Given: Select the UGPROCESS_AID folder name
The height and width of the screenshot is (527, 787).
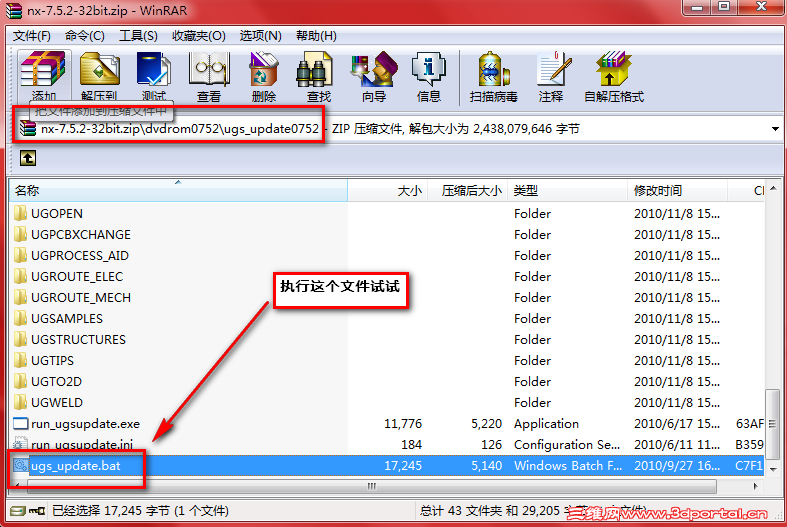Looking at the screenshot, I should click(x=80, y=255).
